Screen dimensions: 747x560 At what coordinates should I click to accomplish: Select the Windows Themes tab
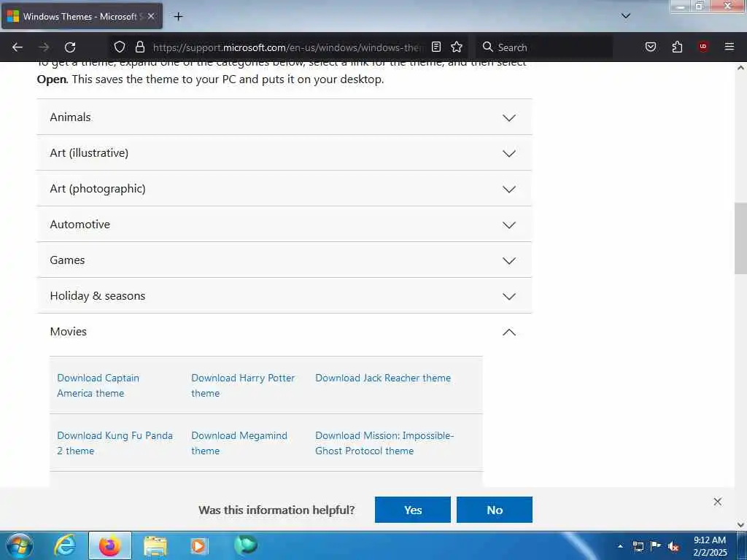[82, 16]
